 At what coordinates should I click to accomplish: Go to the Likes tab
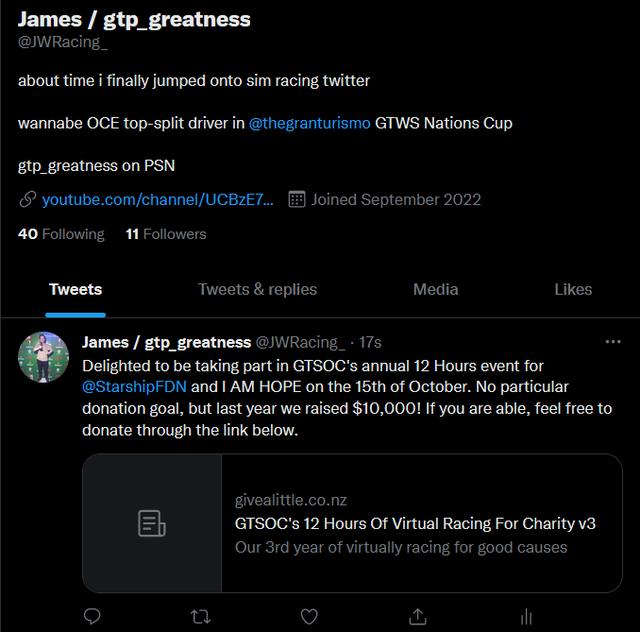point(573,289)
